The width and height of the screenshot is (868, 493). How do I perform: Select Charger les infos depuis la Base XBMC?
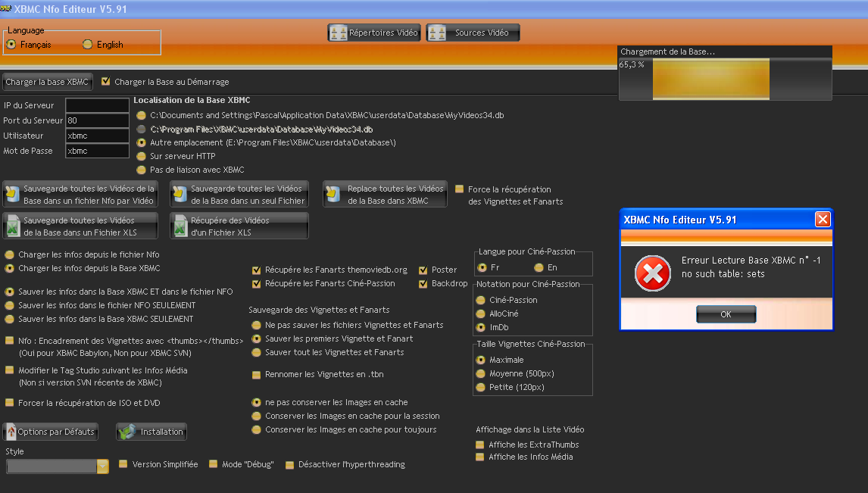pos(9,268)
